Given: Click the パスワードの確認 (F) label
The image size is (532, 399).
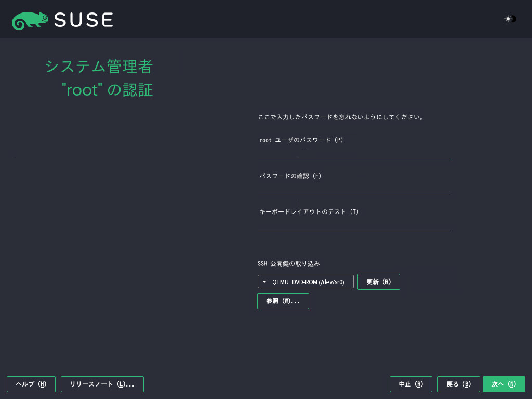Looking at the screenshot, I should click(x=290, y=176).
